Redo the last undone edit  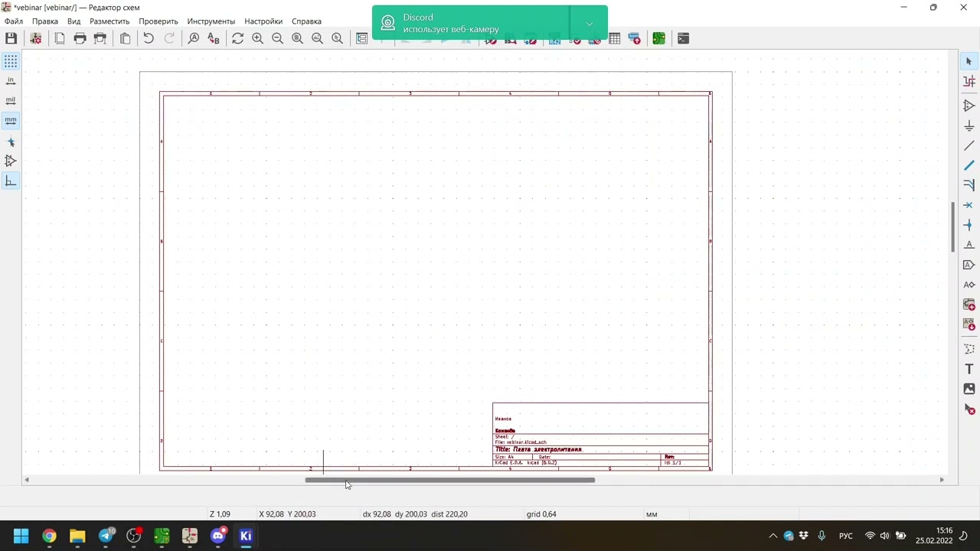[169, 38]
